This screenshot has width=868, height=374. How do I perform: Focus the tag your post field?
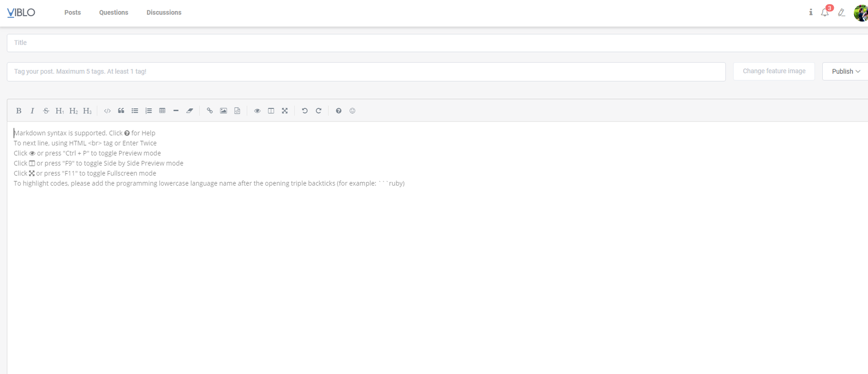point(366,72)
